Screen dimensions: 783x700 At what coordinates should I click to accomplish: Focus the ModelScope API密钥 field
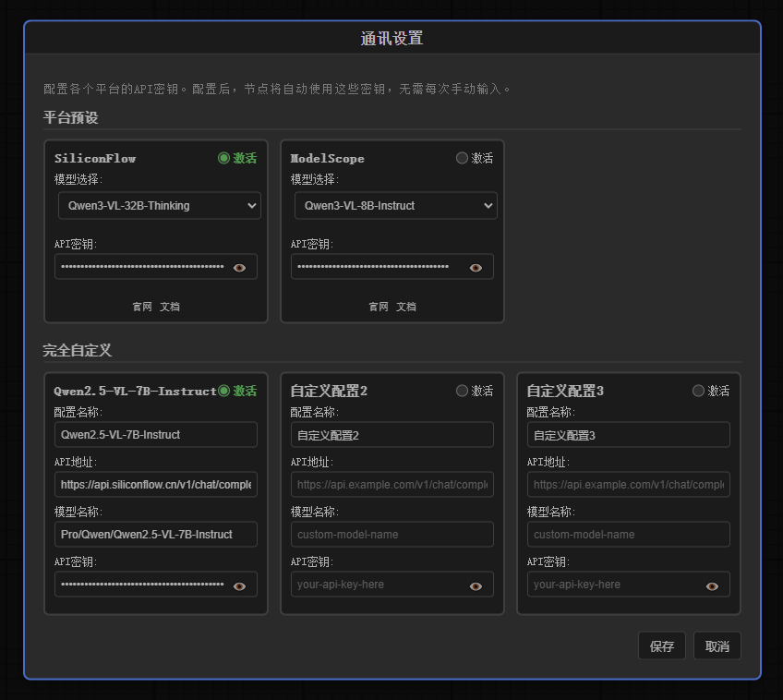coord(392,267)
